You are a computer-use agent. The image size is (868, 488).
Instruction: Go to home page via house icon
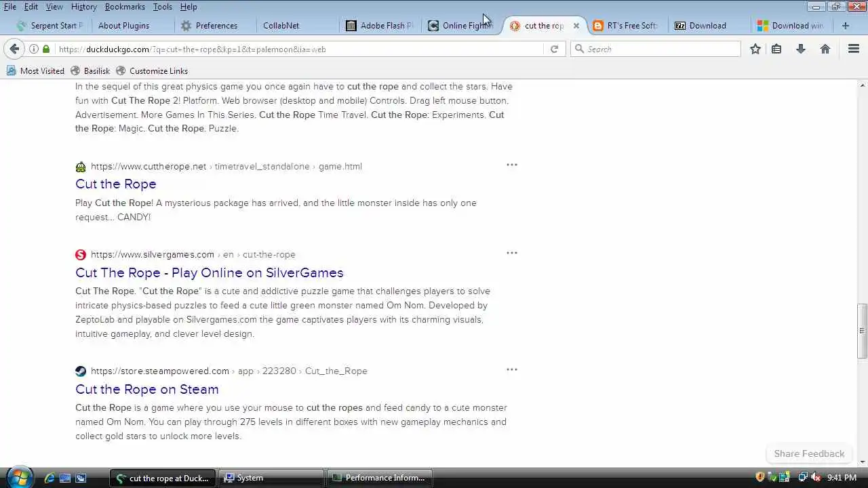(x=825, y=49)
